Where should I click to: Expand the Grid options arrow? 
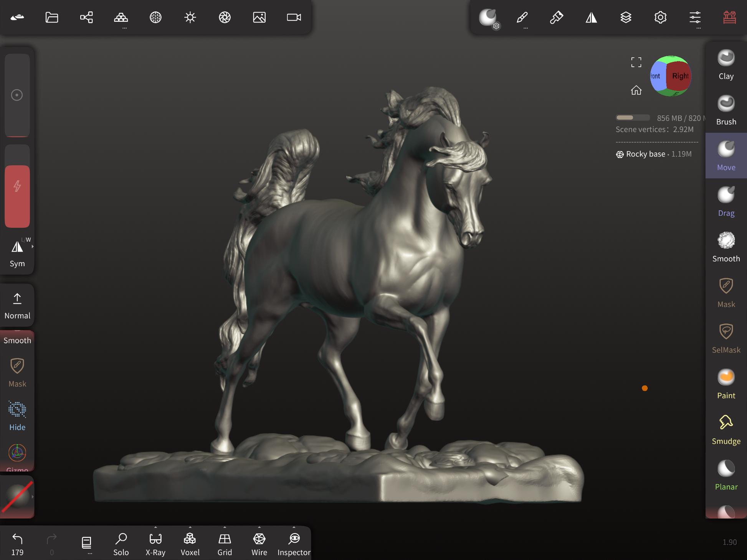pyautogui.click(x=225, y=527)
